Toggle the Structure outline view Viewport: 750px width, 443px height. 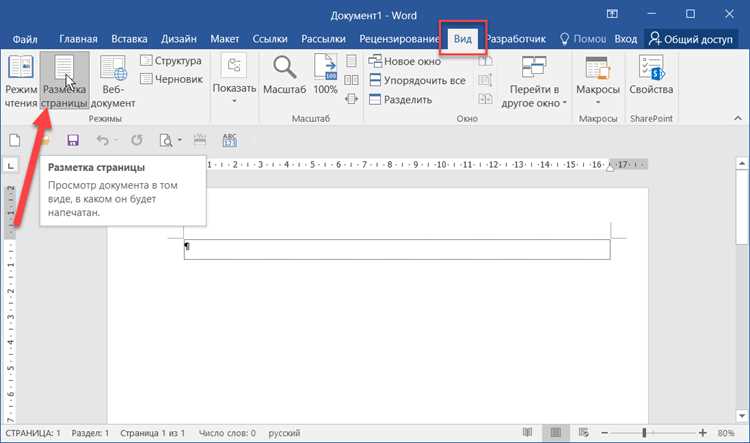pos(171,61)
